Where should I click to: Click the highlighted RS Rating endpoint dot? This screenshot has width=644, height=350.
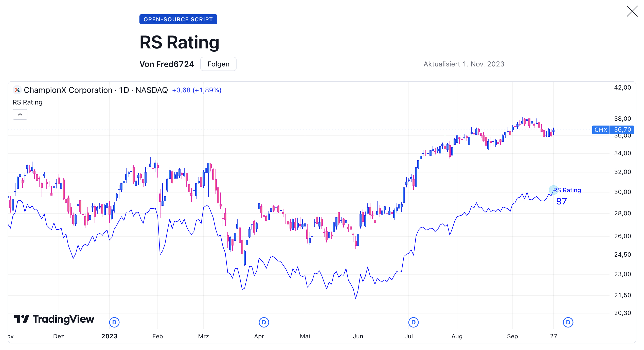click(x=553, y=190)
